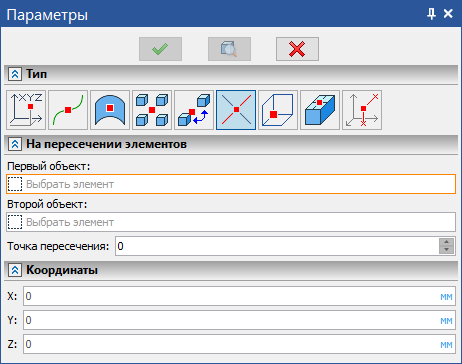Click the Первый объект label
This screenshot has height=364, width=462.
tap(49, 166)
